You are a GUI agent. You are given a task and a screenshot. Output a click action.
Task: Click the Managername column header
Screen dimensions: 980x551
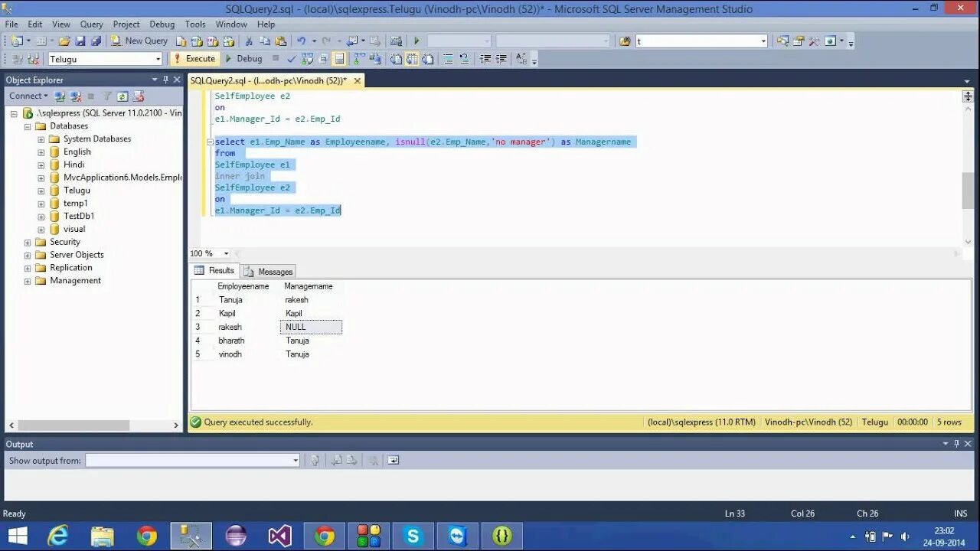point(309,286)
